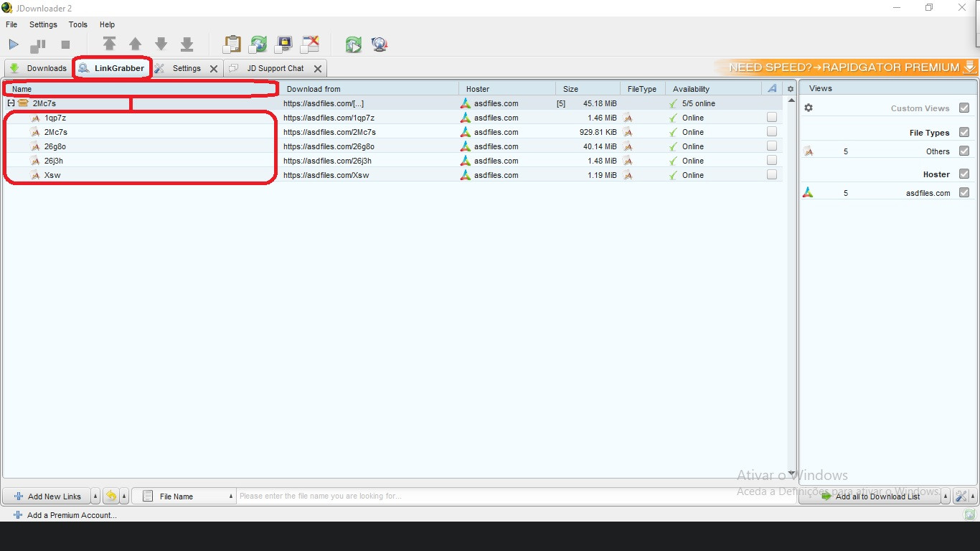Open the Help menu
The image size is (980, 551).
tap(107, 24)
